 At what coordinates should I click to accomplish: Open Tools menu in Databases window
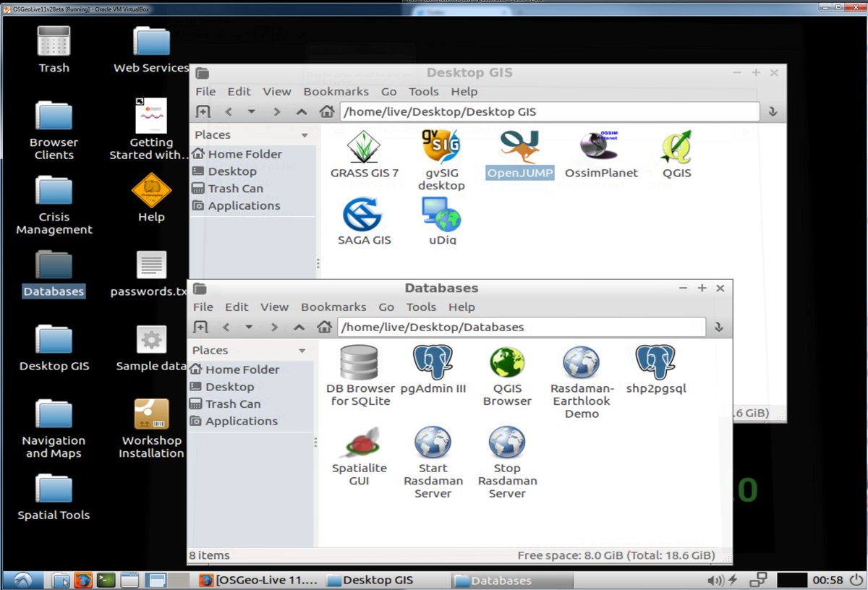coord(421,307)
